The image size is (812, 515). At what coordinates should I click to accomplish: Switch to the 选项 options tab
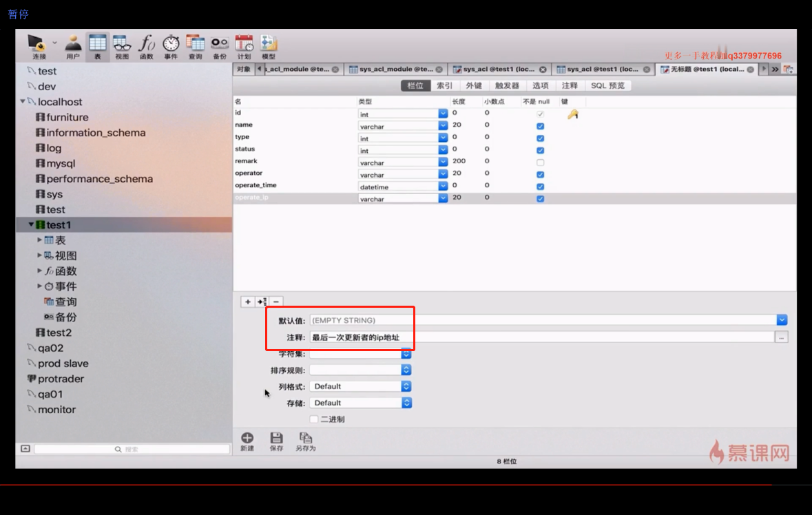point(540,85)
